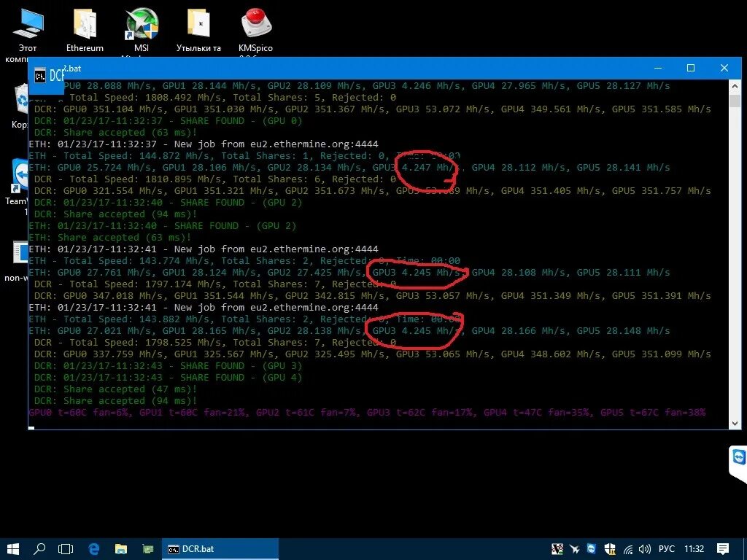Click the 'ETH: GPU0 25.724 Mh/s' line
Image resolution: width=747 pixels, height=560 pixels.
pyautogui.click(x=349, y=168)
